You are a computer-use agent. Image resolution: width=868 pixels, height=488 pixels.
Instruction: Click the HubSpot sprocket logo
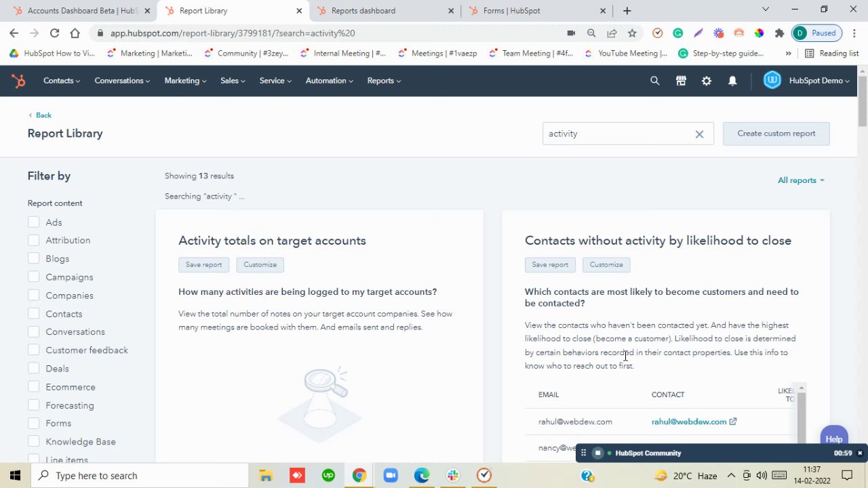[18, 81]
